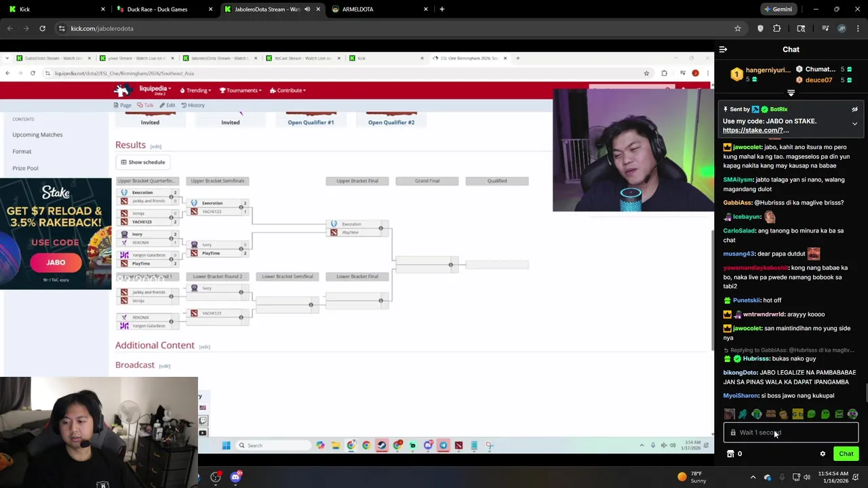Open the Chrome three-dot menu
The height and width of the screenshot is (488, 868).
pyautogui.click(x=859, y=28)
